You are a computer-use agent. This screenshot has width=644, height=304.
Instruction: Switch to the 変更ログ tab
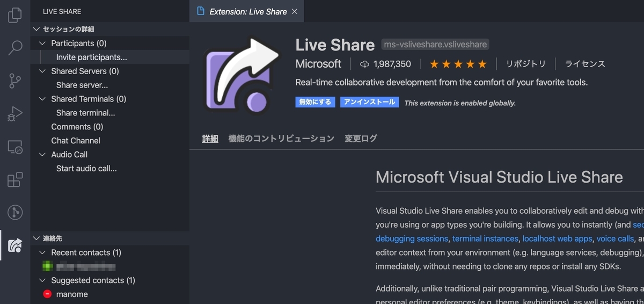click(x=361, y=139)
